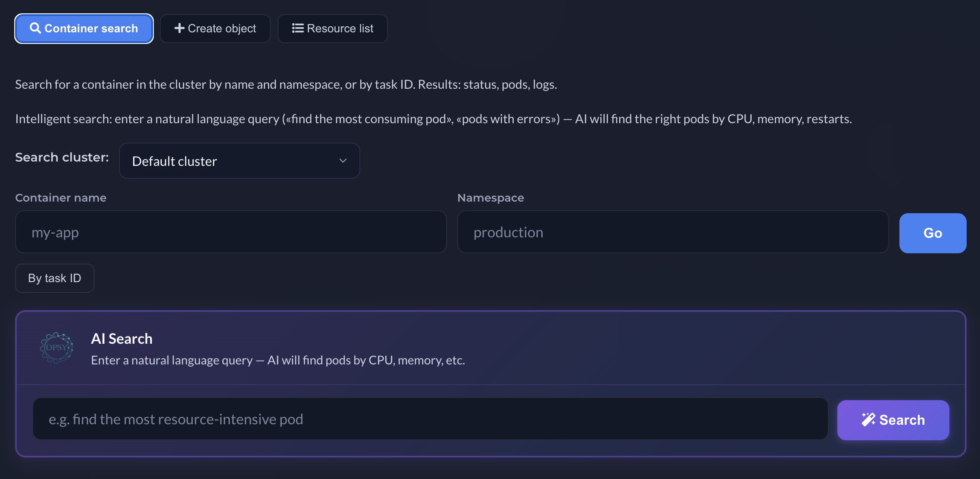This screenshot has height=479, width=980.
Task: Click the magic wand icon on Search button
Action: coord(869,420)
